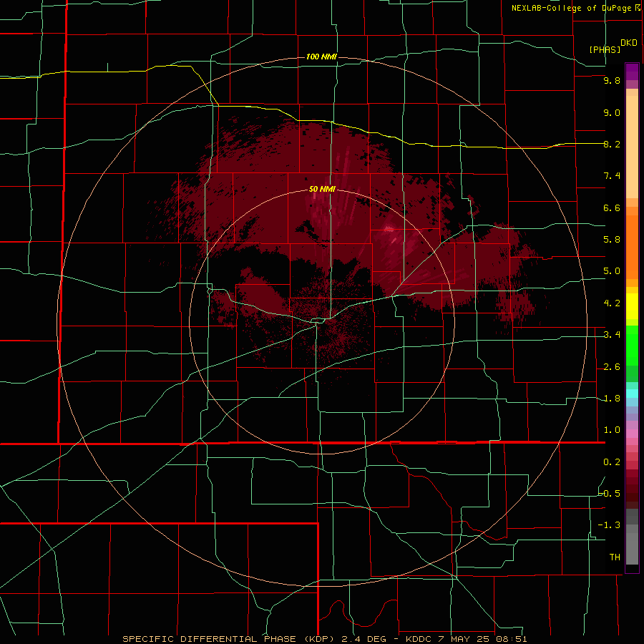This screenshot has height=644, width=644.
Task: Click the 0.2 value on color scale
Action: [612, 462]
